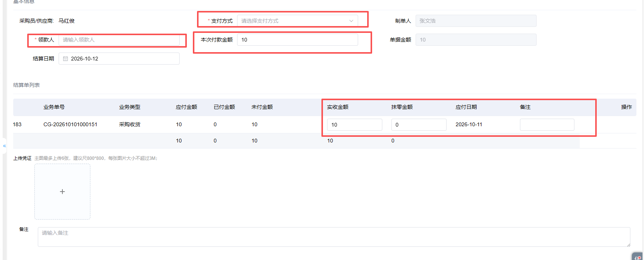Click the 采购员/供应商 label
644x260 pixels.
point(37,21)
